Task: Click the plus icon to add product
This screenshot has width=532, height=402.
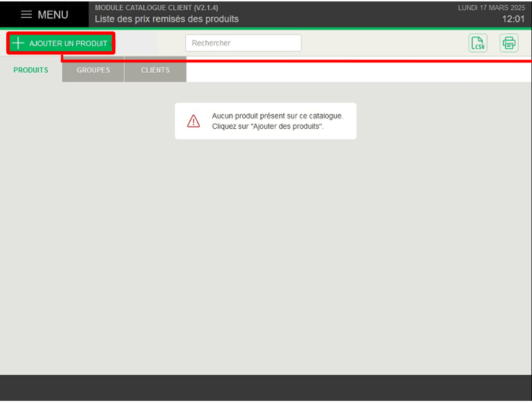Action: [x=18, y=43]
